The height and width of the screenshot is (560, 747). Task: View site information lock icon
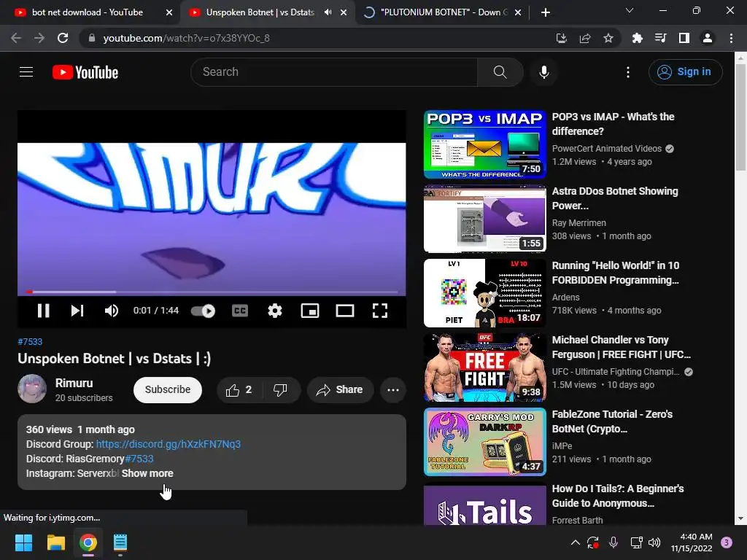tap(92, 38)
